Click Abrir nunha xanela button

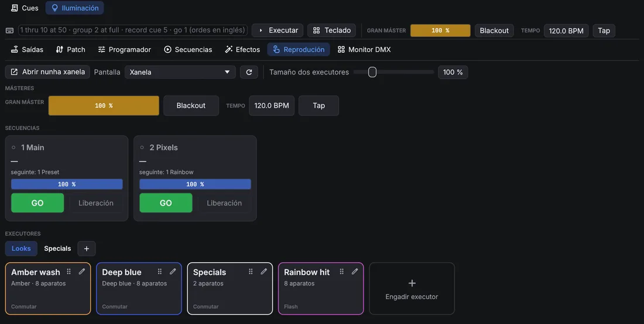tap(47, 72)
